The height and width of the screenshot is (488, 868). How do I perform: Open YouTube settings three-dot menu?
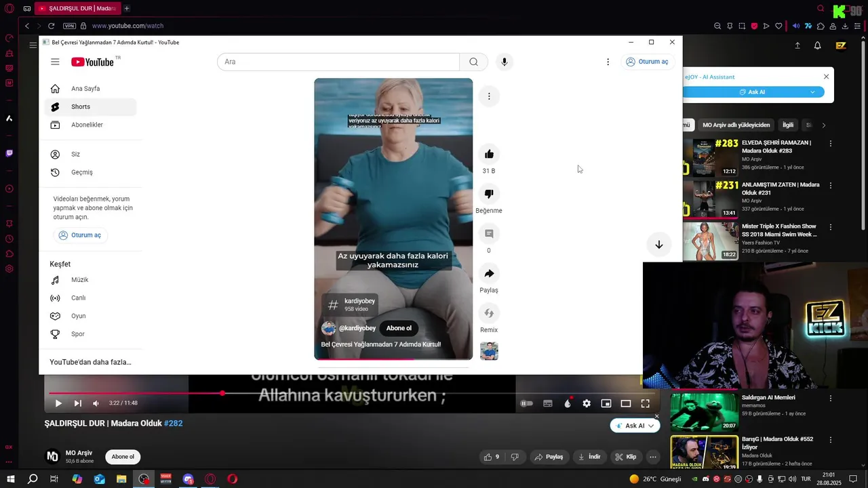(608, 62)
